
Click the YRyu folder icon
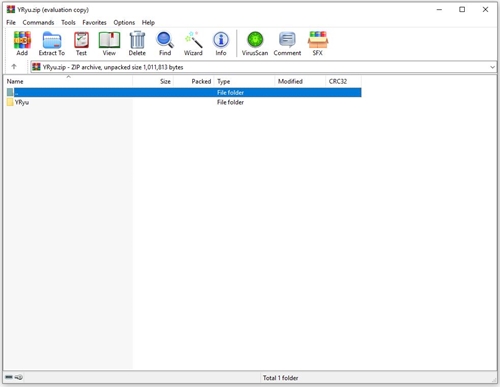click(x=10, y=102)
